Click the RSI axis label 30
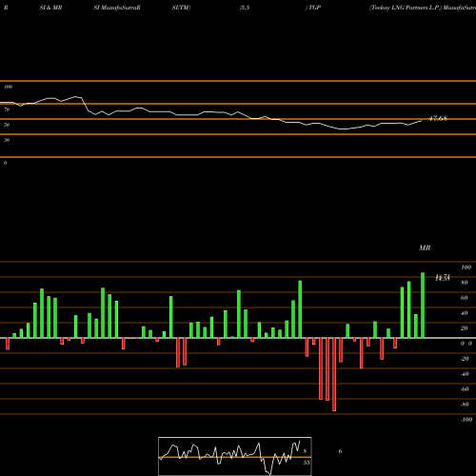This screenshot has height=476, width=476. click(x=7, y=140)
